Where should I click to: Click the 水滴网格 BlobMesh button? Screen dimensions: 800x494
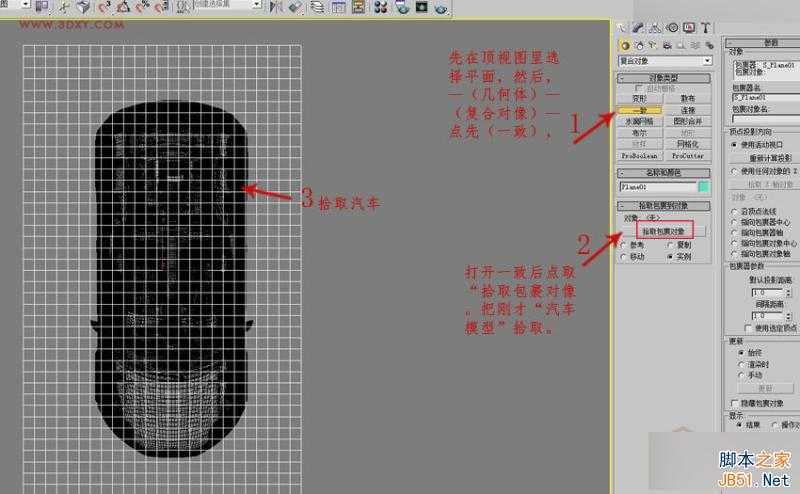tap(640, 121)
